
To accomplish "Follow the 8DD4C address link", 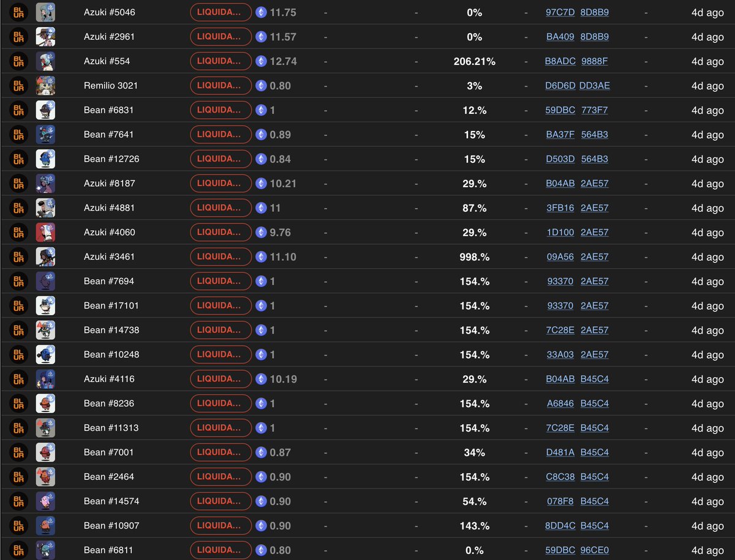I will tap(560, 526).
